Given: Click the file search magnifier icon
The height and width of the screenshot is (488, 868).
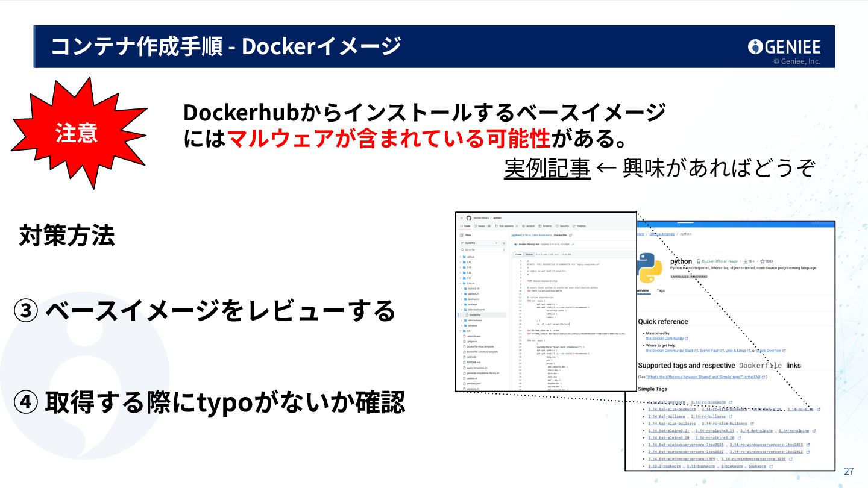Looking at the screenshot, I should click(x=504, y=243).
